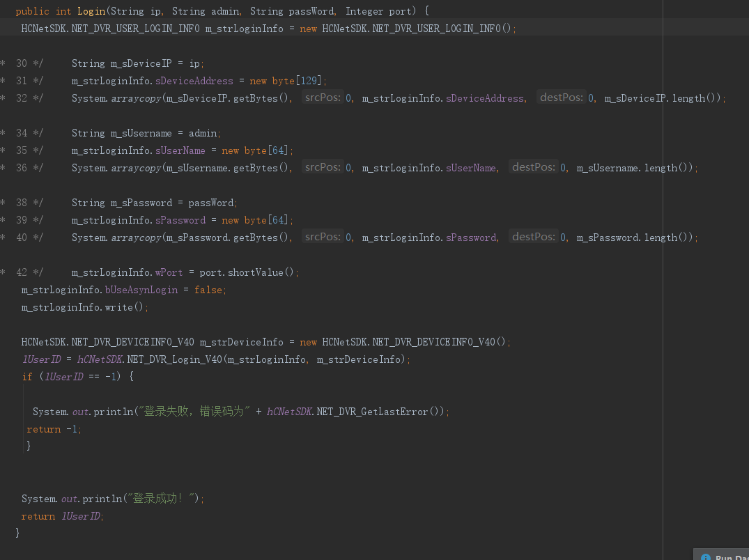The height and width of the screenshot is (560, 749).
Task: Click the NET_DVR_GetLastError call
Action: (378, 412)
